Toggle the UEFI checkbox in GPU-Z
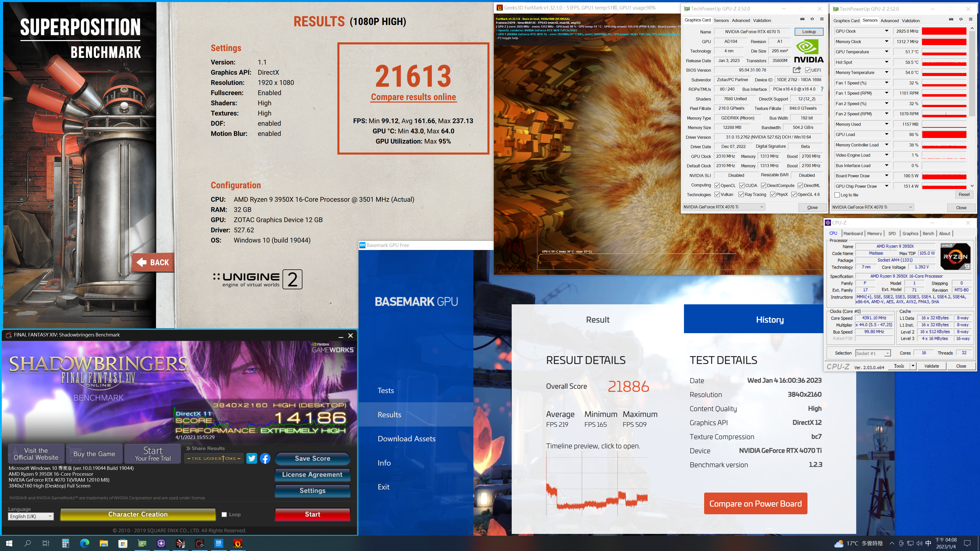This screenshot has height=551, width=980. click(807, 70)
